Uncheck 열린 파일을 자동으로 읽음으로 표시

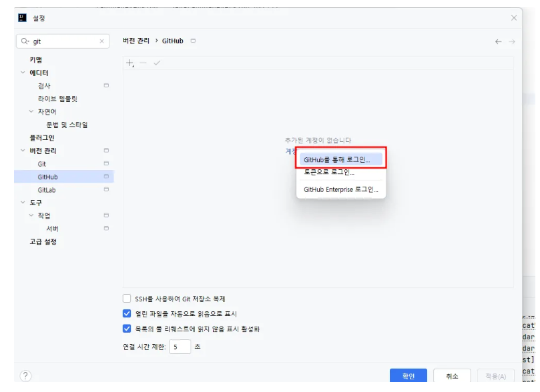(127, 313)
